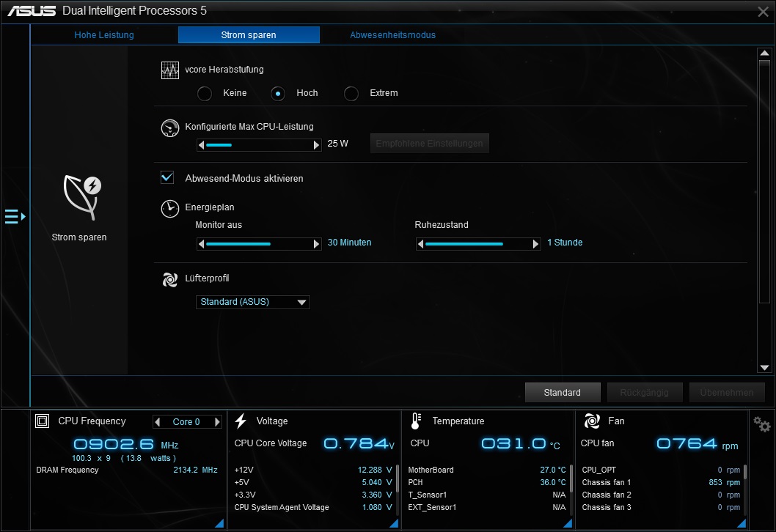
Task: Click the Standard button
Action: point(563,393)
